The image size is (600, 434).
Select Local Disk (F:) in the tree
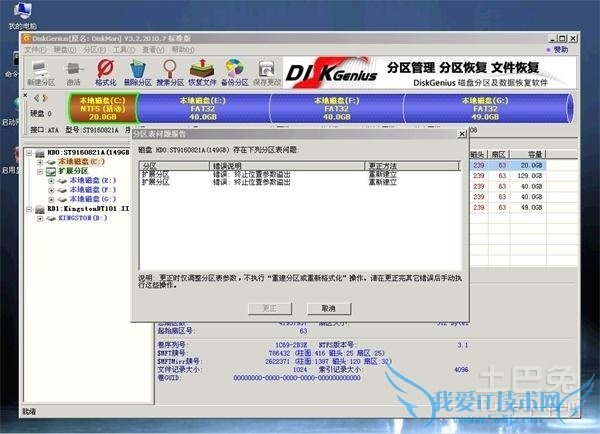pyautogui.click(x=93, y=190)
